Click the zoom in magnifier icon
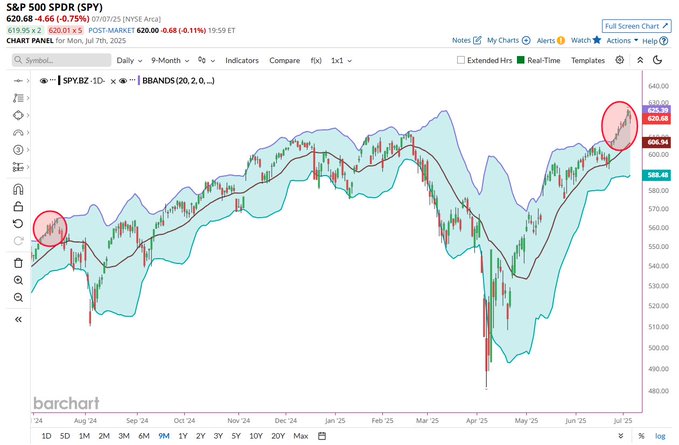The height and width of the screenshot is (445, 679). 18,280
